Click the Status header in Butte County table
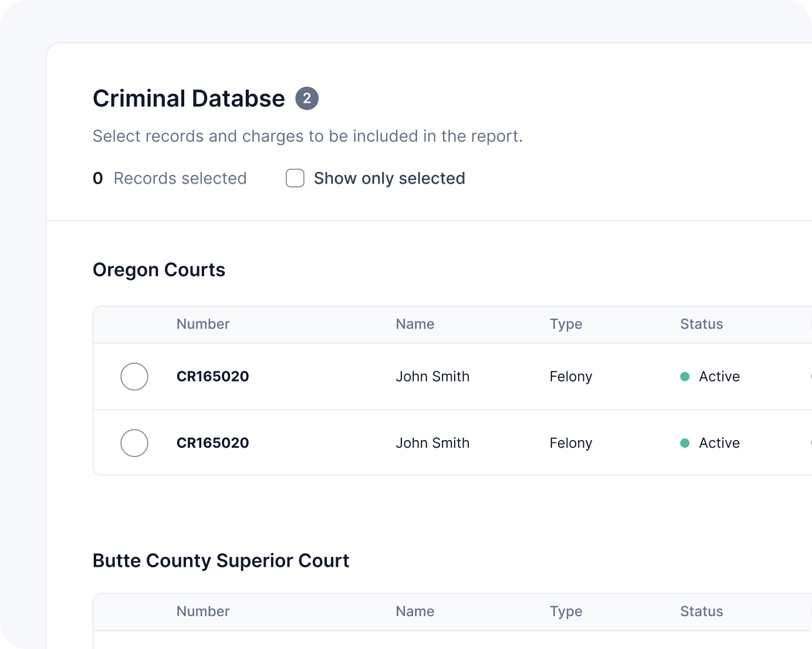 pos(702,611)
